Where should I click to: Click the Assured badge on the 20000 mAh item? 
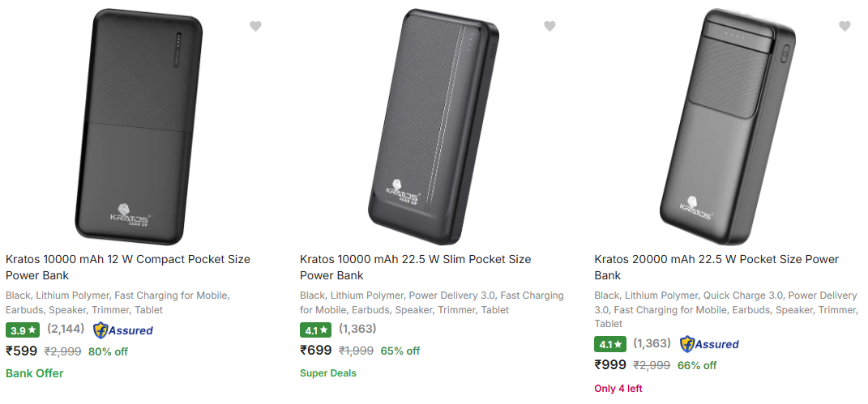[x=709, y=344]
